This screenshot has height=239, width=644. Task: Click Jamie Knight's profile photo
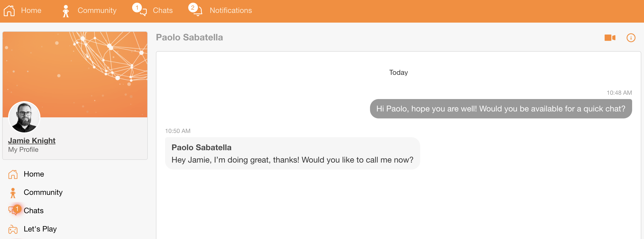24,117
